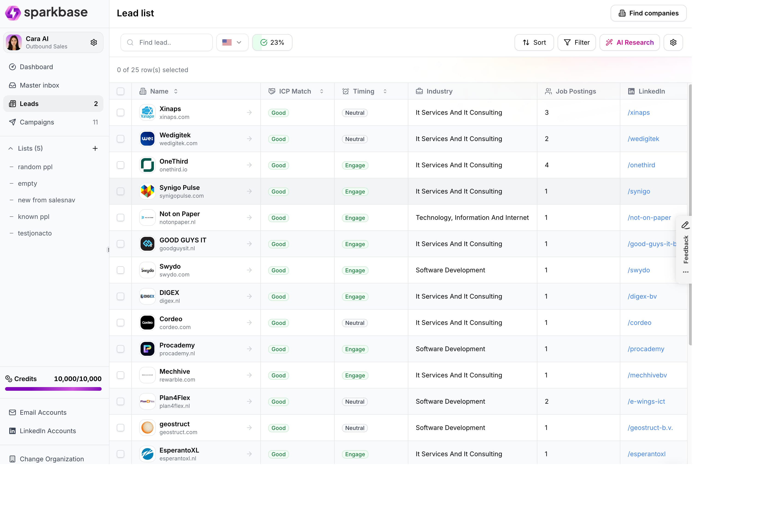
Task: Open Procademy row arrow icon
Action: 249,349
